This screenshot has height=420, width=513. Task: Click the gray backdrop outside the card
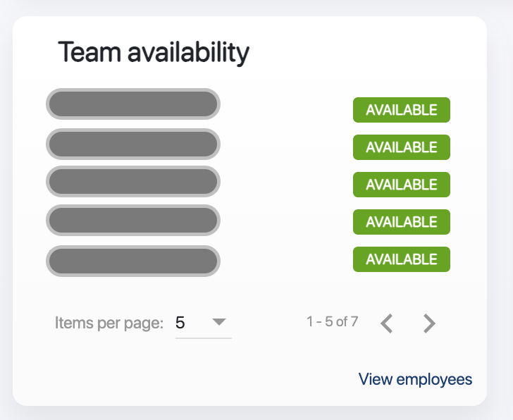tap(500, 211)
